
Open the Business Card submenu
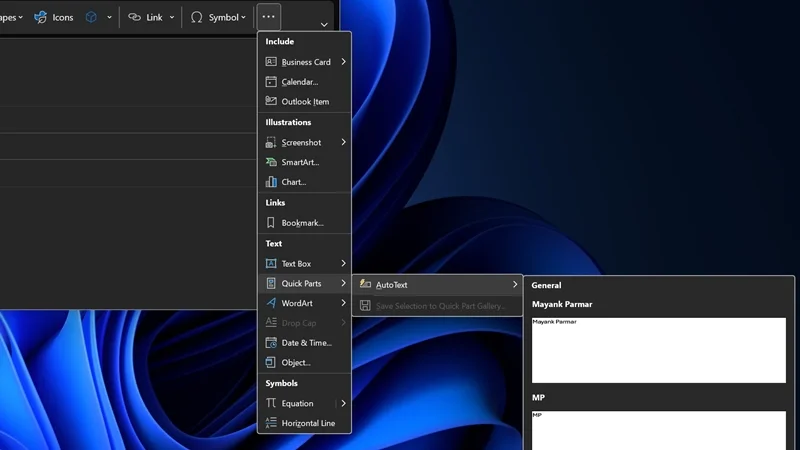(304, 62)
